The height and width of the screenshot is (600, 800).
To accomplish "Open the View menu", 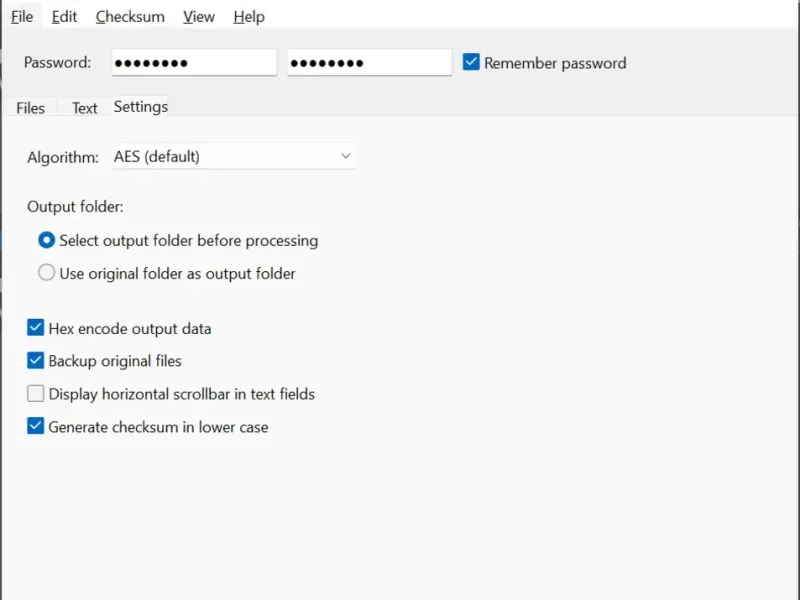I will (199, 17).
